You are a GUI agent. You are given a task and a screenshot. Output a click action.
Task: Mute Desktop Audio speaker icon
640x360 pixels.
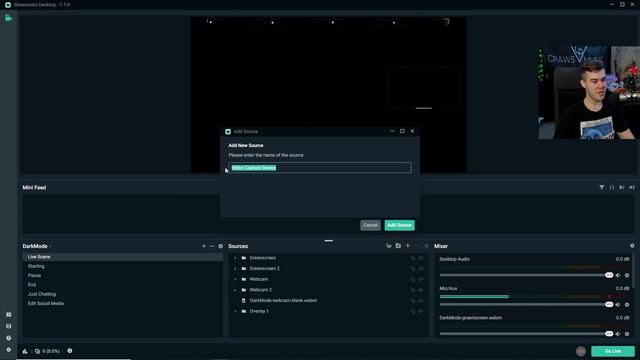618,276
